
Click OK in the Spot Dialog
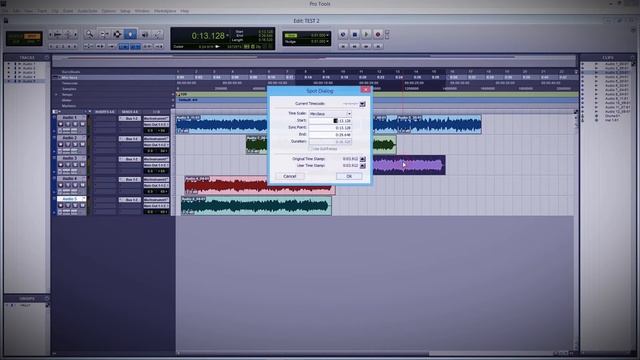(x=349, y=176)
